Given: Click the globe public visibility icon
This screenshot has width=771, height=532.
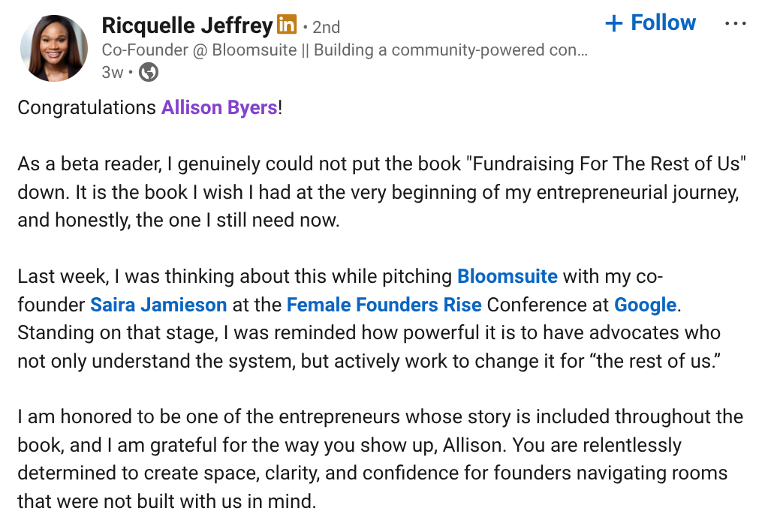Looking at the screenshot, I should [x=149, y=72].
